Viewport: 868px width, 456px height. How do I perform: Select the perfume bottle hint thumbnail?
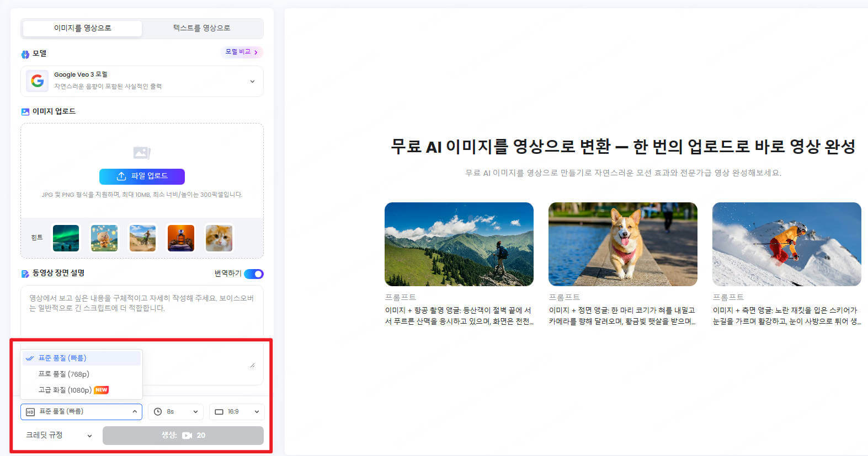[181, 238]
